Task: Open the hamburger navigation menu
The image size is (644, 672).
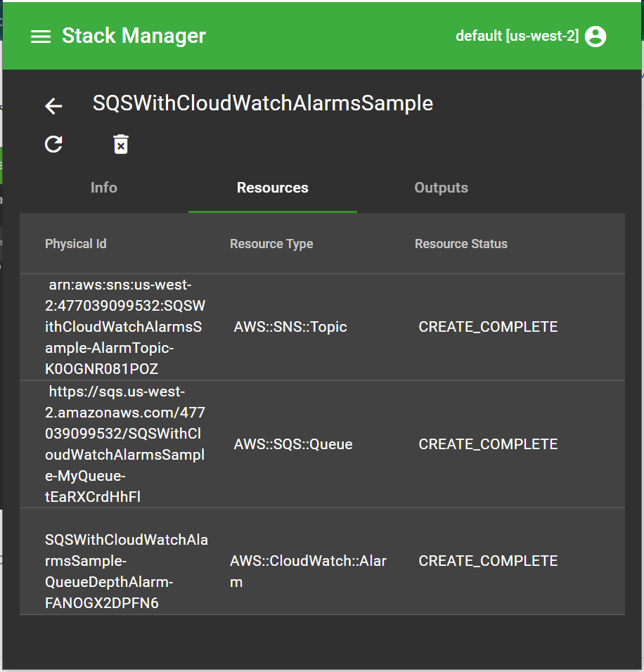Action: [x=41, y=37]
